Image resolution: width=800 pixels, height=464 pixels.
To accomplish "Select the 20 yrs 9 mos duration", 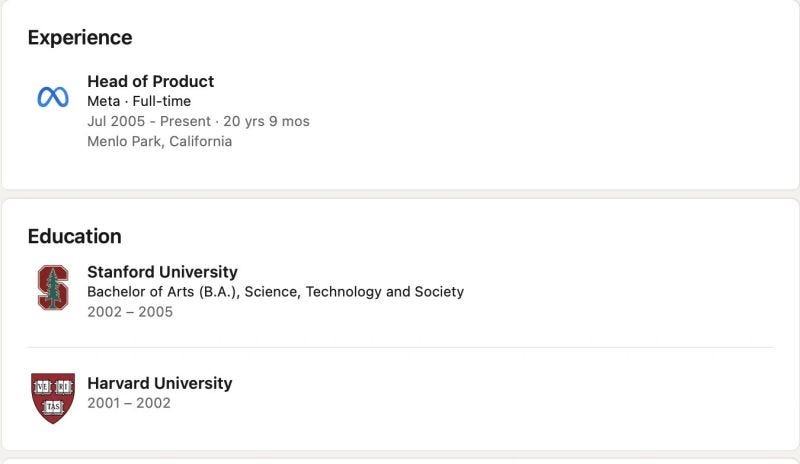I will (265, 121).
